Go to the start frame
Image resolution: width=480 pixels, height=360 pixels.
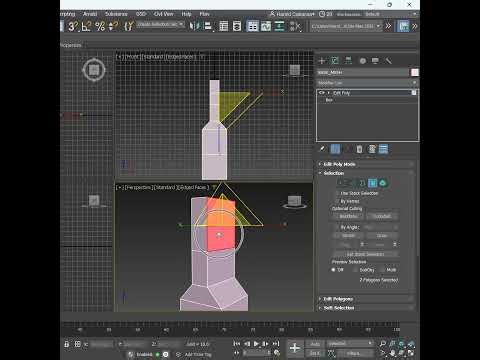(237, 344)
